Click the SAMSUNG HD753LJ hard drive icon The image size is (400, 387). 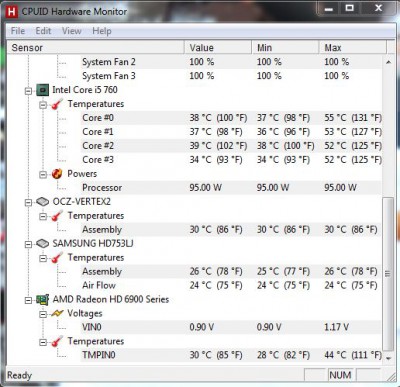click(42, 244)
